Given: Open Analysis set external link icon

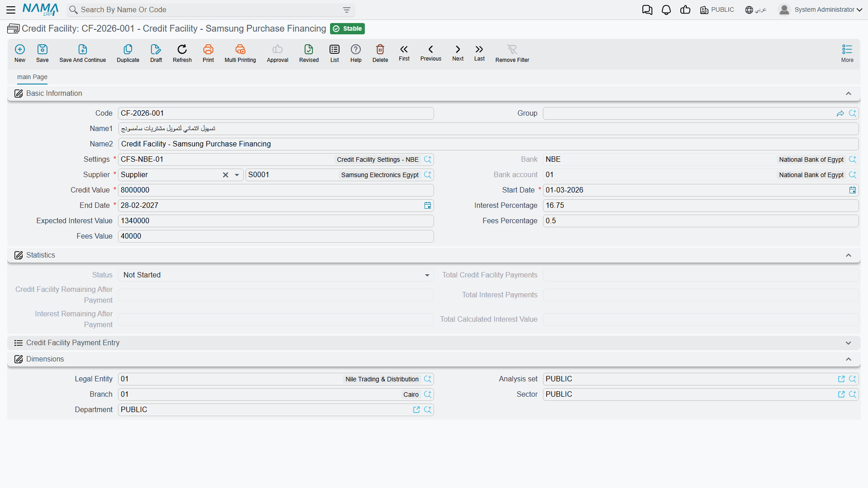Looking at the screenshot, I should click(841, 379).
